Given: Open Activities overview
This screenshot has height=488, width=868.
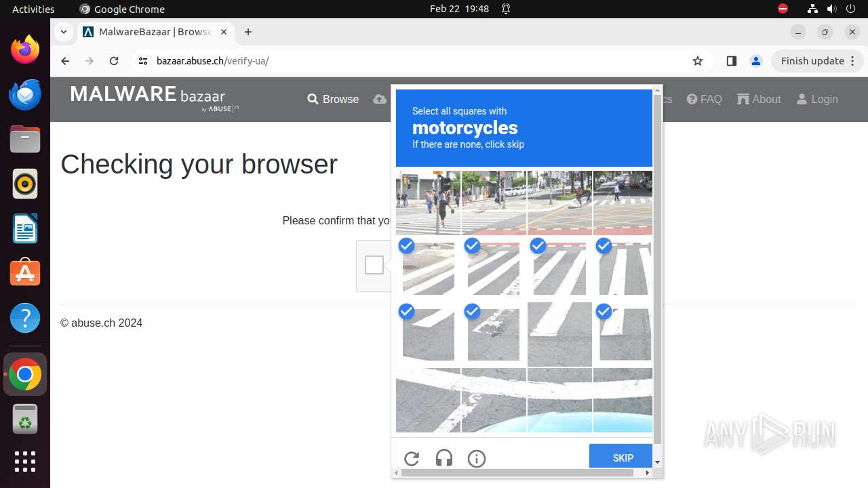Looking at the screenshot, I should click(x=33, y=9).
